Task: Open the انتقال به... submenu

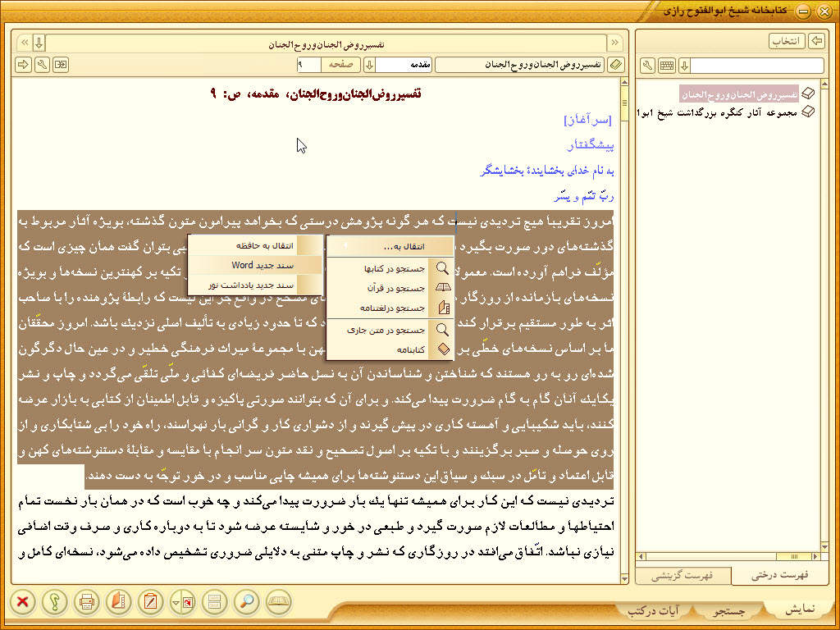Action: click(390, 246)
